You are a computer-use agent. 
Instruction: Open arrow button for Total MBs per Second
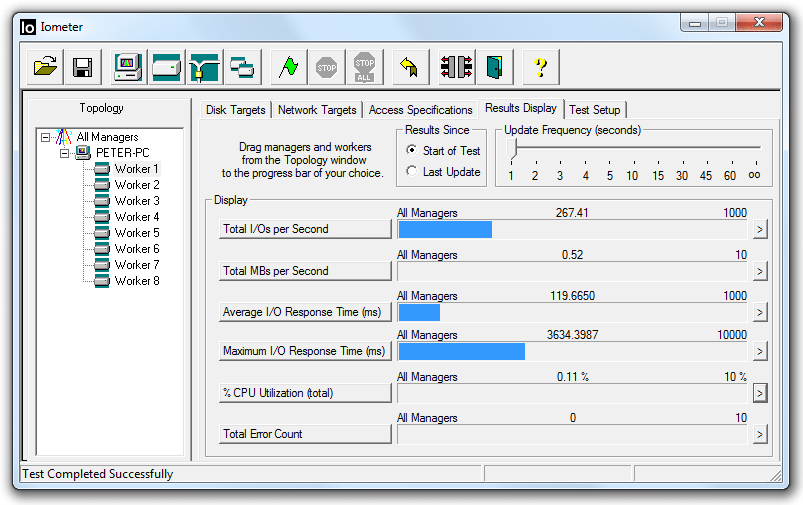(x=760, y=271)
